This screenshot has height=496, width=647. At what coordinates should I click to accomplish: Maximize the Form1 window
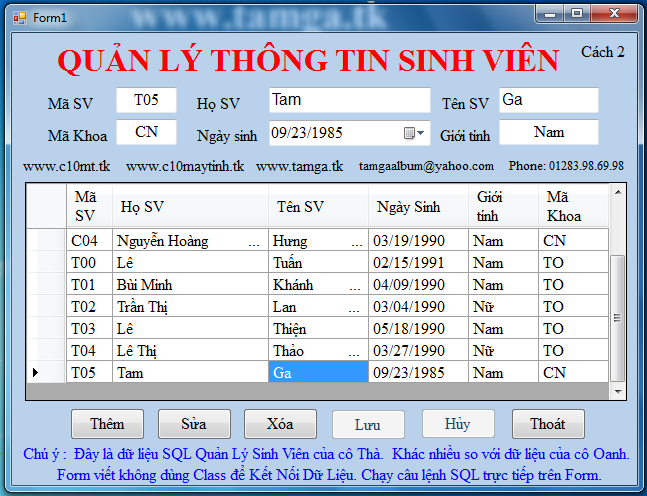(x=577, y=14)
